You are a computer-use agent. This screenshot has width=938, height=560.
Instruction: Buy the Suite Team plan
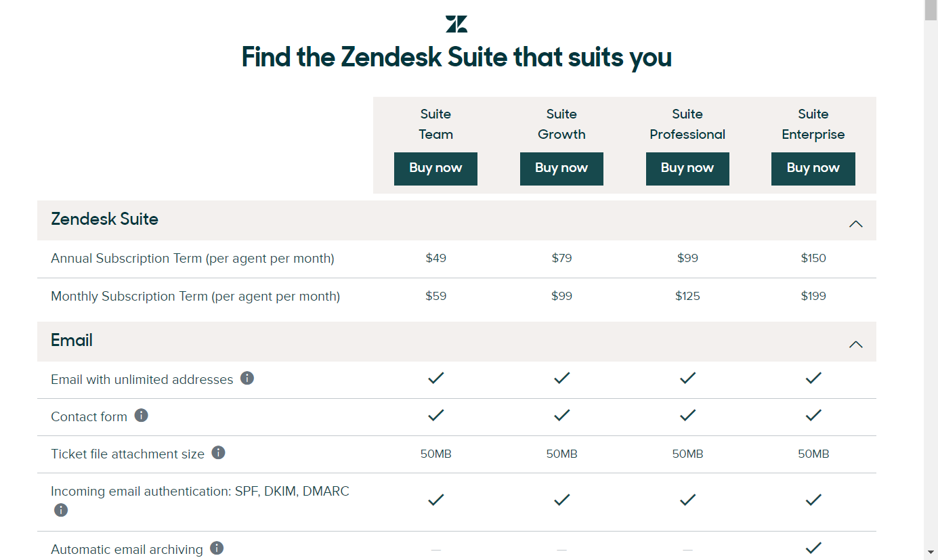(x=435, y=169)
